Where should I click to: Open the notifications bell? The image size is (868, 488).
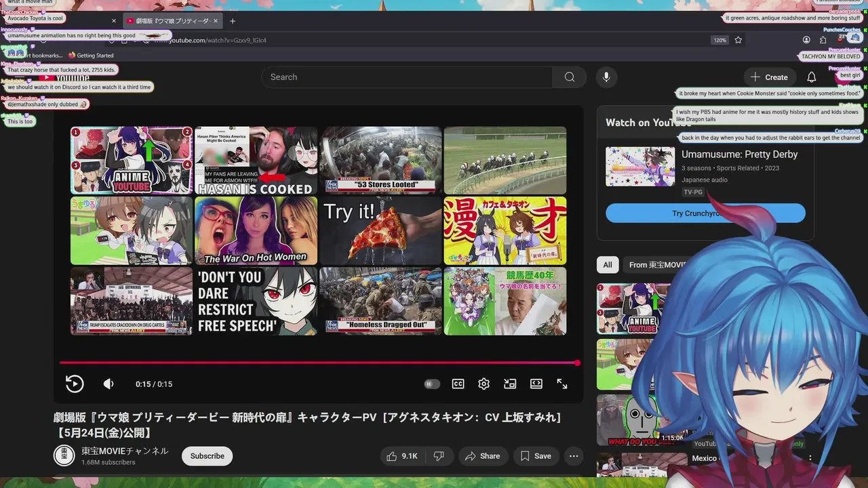coord(812,77)
